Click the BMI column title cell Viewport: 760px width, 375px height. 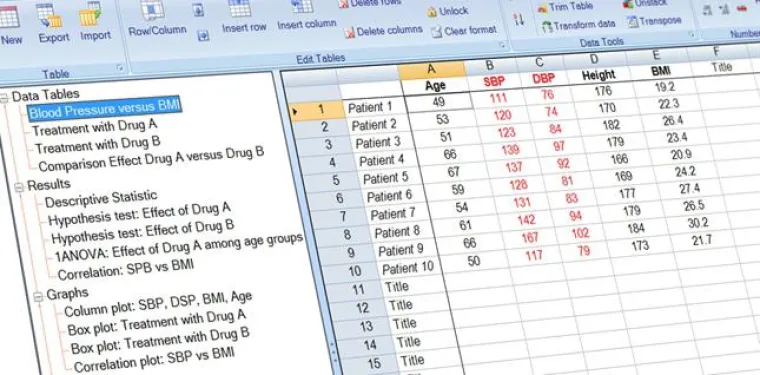(x=661, y=71)
